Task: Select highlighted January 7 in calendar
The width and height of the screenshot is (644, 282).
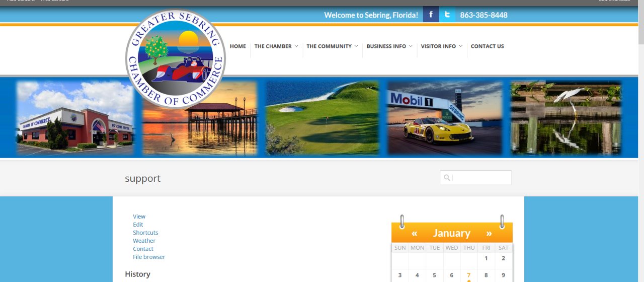Action: 469,275
